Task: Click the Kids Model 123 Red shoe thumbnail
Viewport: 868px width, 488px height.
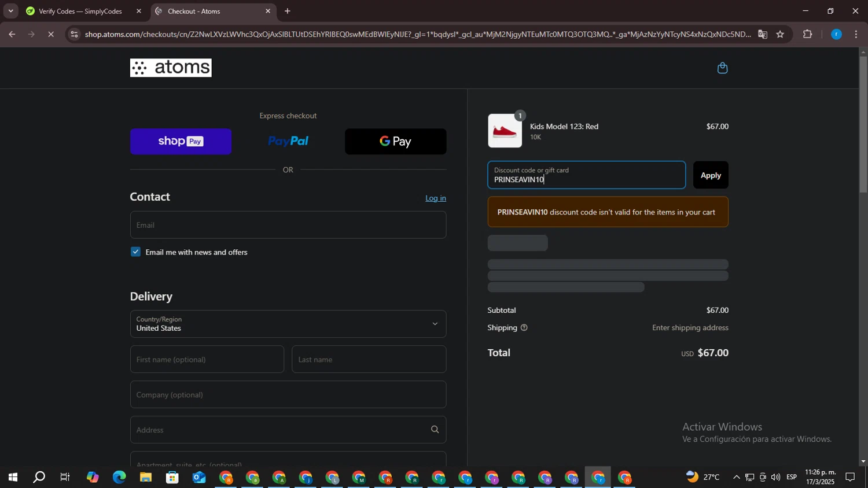Action: [505, 131]
